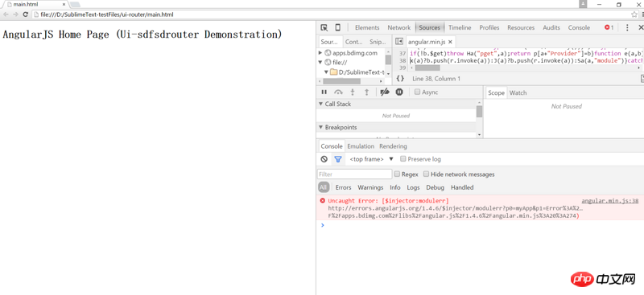Open the Content scripts sub-tab
The image size is (644, 295).
pos(353,42)
